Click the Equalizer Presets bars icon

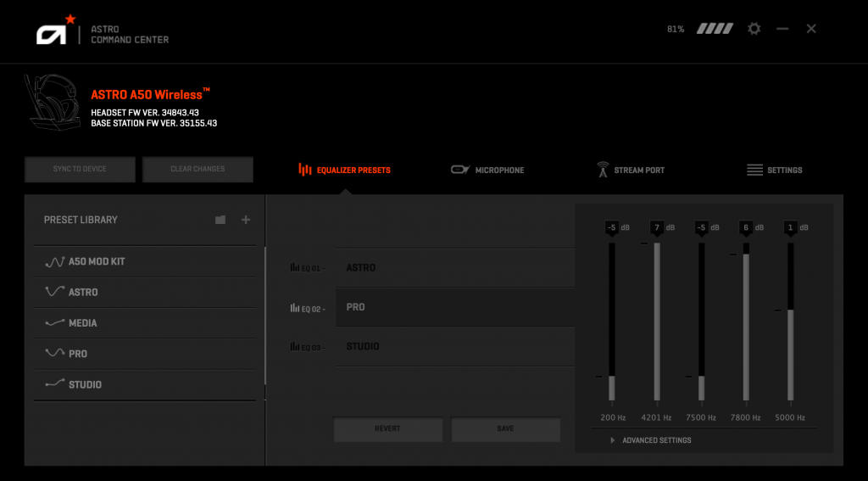(304, 170)
